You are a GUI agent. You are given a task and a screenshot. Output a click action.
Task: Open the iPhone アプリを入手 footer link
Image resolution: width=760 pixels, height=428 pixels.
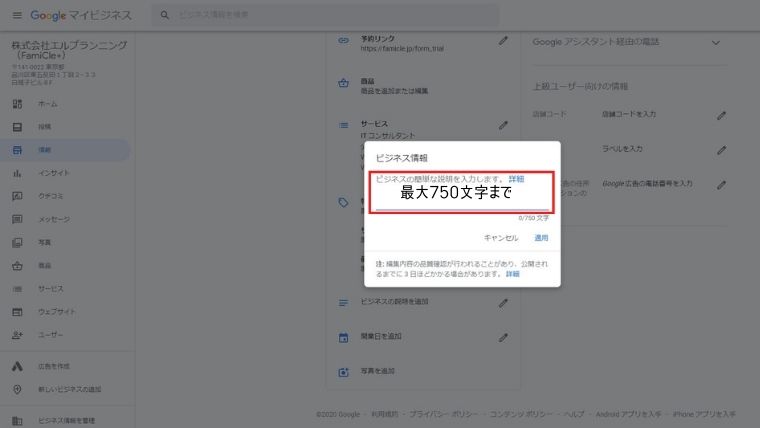[704, 414]
